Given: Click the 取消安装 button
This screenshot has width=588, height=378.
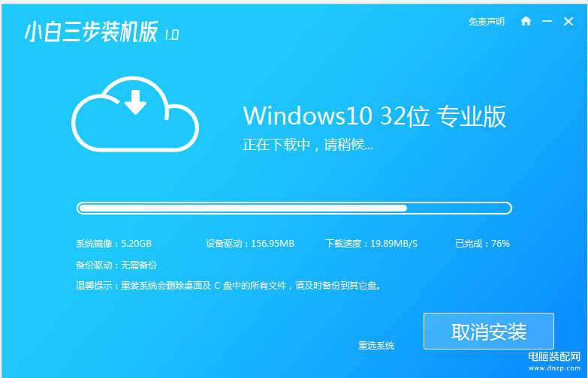Looking at the screenshot, I should (489, 331).
